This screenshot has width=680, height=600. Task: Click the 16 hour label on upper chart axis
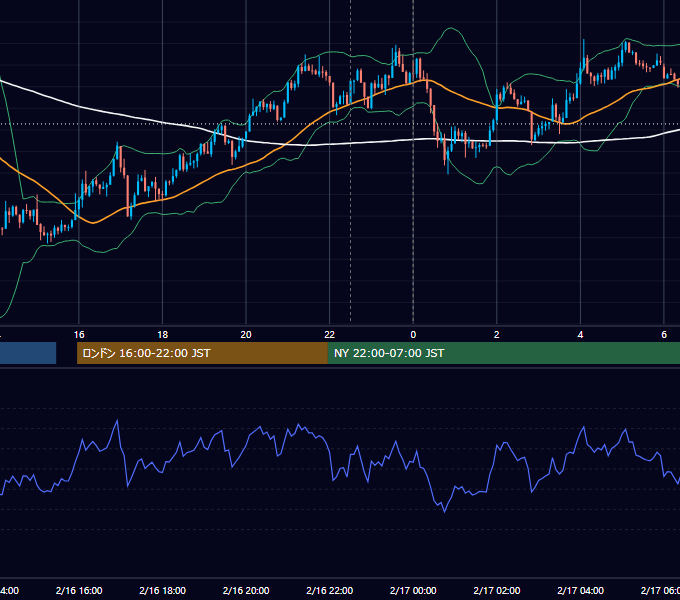[x=79, y=335]
